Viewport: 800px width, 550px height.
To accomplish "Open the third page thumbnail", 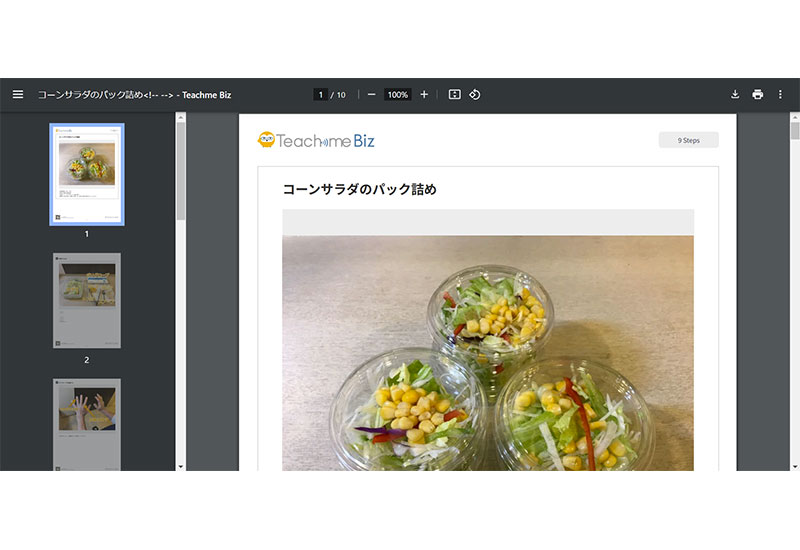I will pyautogui.click(x=87, y=423).
